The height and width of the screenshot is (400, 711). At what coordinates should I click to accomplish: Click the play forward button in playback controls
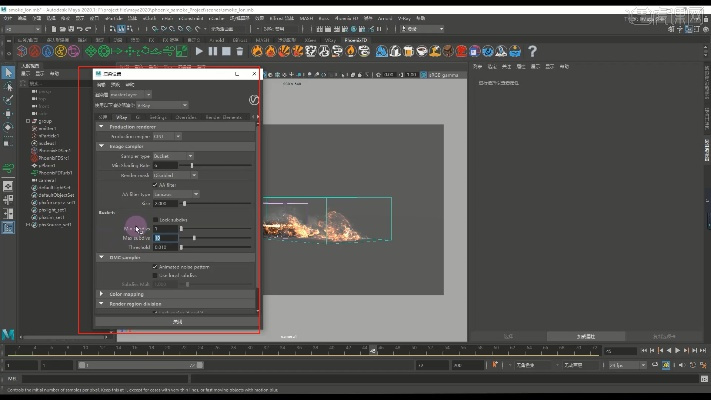pyautogui.click(x=678, y=351)
